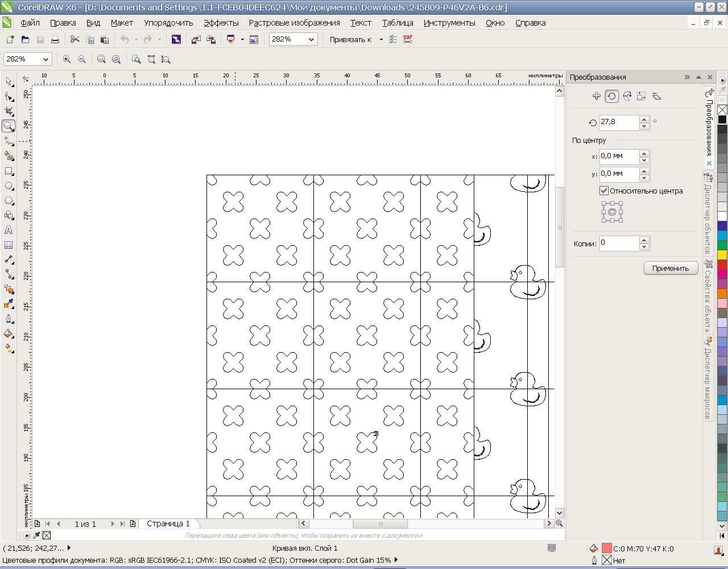Pick the Table tool in toolbox
Image resolution: width=728 pixels, height=569 pixels.
pos(9,245)
